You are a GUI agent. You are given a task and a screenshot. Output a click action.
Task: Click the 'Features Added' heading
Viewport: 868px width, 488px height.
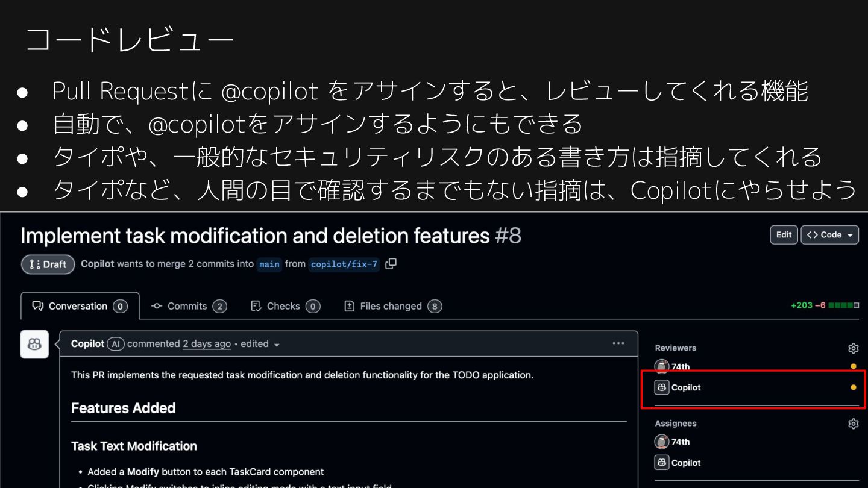123,408
